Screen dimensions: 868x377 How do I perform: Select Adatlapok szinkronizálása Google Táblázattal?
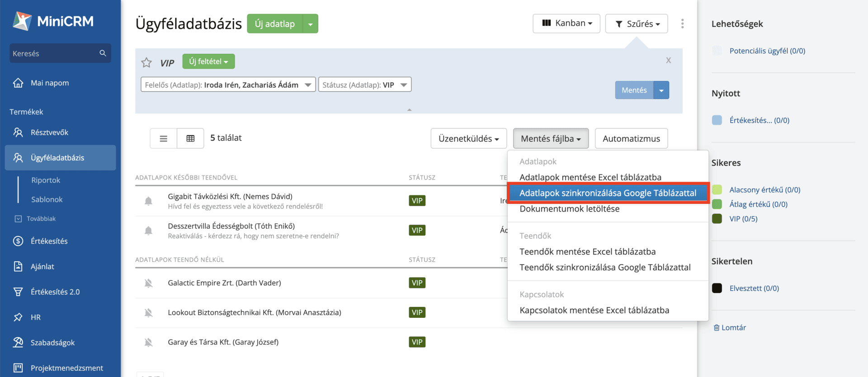pyautogui.click(x=608, y=193)
